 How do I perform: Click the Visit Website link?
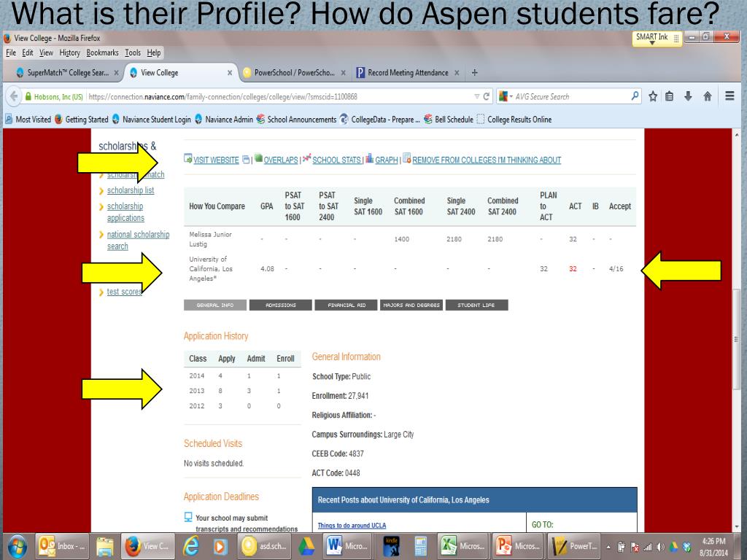point(216,160)
